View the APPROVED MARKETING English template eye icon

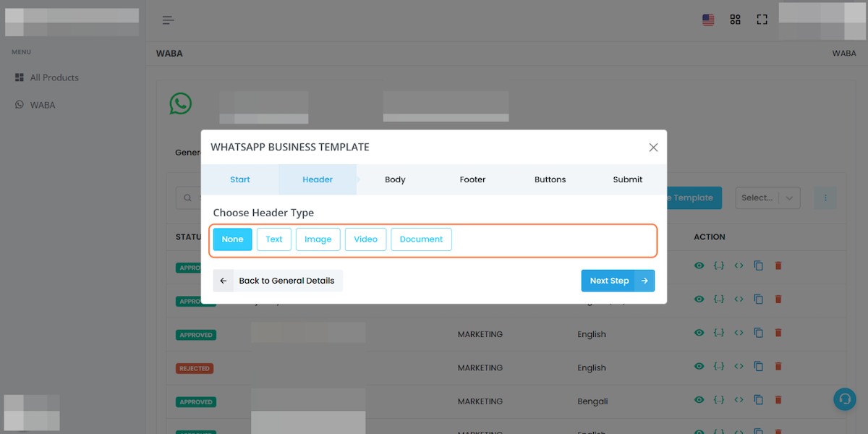coord(699,333)
